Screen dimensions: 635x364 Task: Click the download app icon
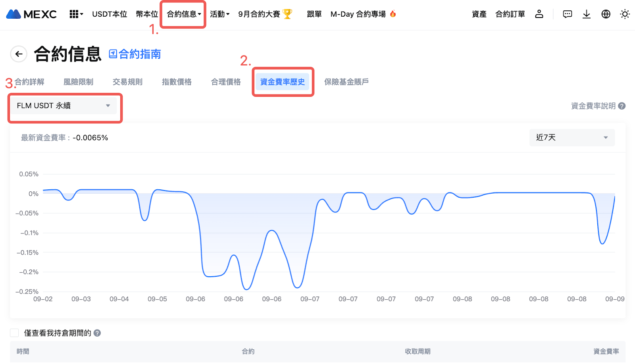click(x=587, y=14)
